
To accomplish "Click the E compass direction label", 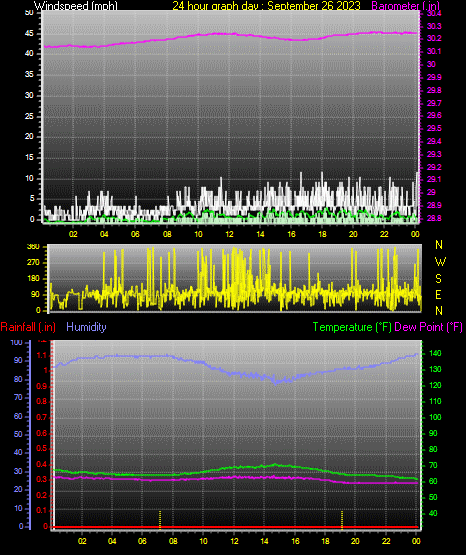I will click(438, 294).
